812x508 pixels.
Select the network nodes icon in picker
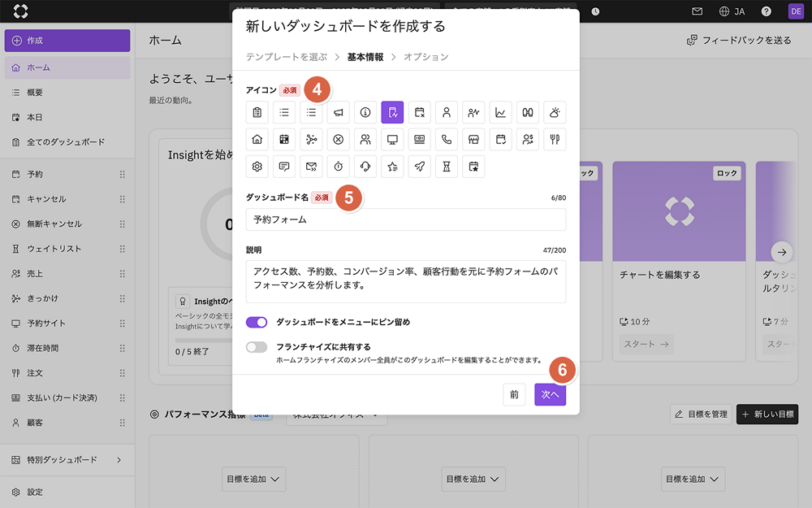(x=311, y=140)
